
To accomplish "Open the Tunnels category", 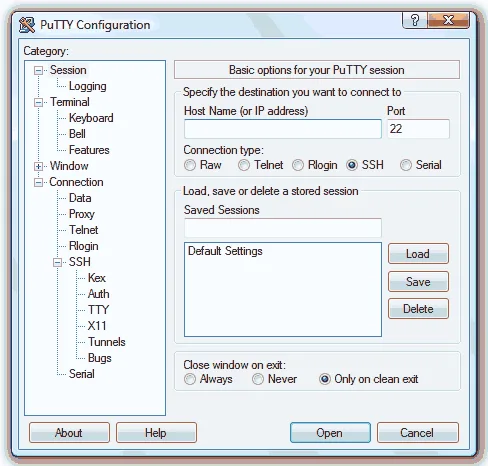I will [107, 342].
